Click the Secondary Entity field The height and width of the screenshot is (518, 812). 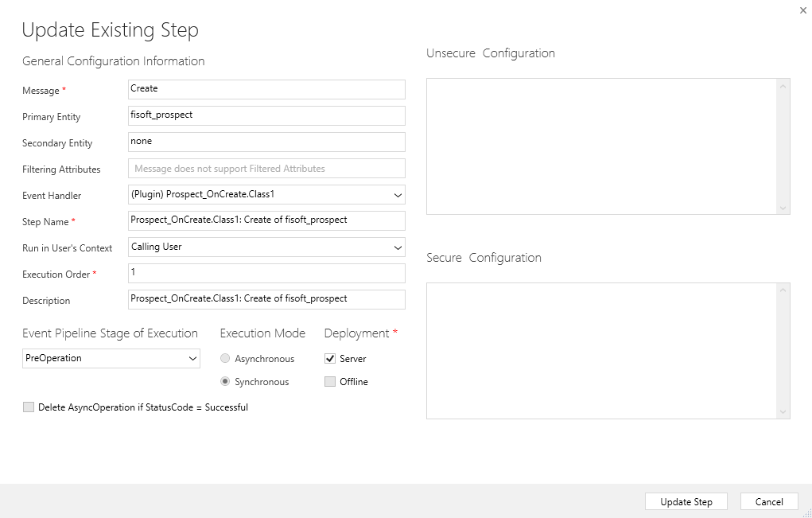(x=266, y=142)
